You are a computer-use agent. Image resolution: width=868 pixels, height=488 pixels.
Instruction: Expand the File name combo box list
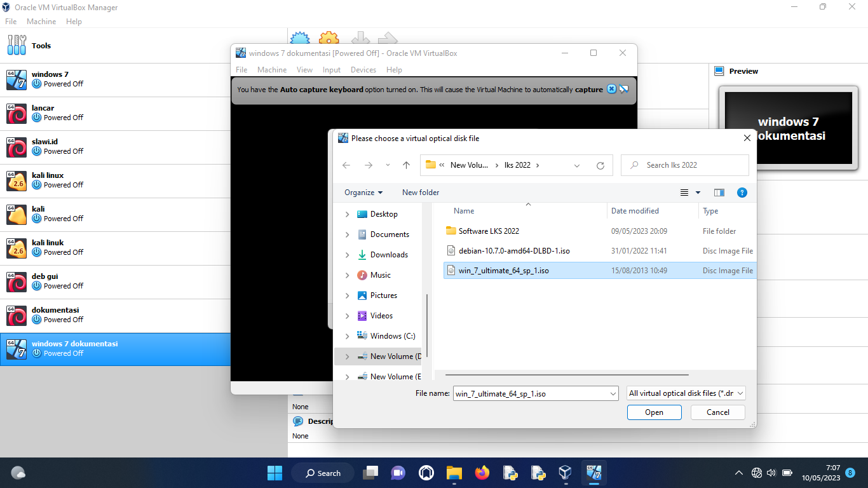613,393
